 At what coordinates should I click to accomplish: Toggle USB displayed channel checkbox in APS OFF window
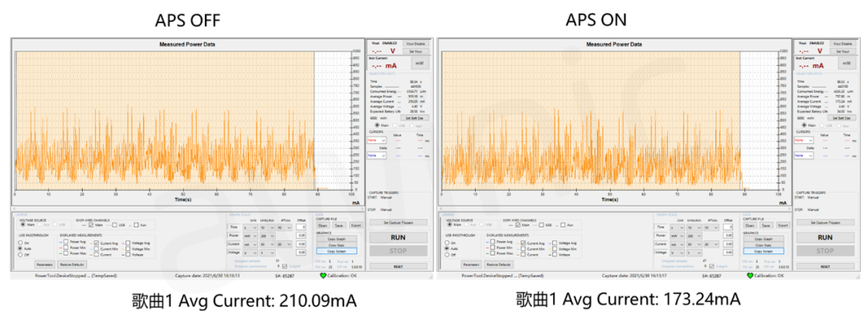[115, 225]
